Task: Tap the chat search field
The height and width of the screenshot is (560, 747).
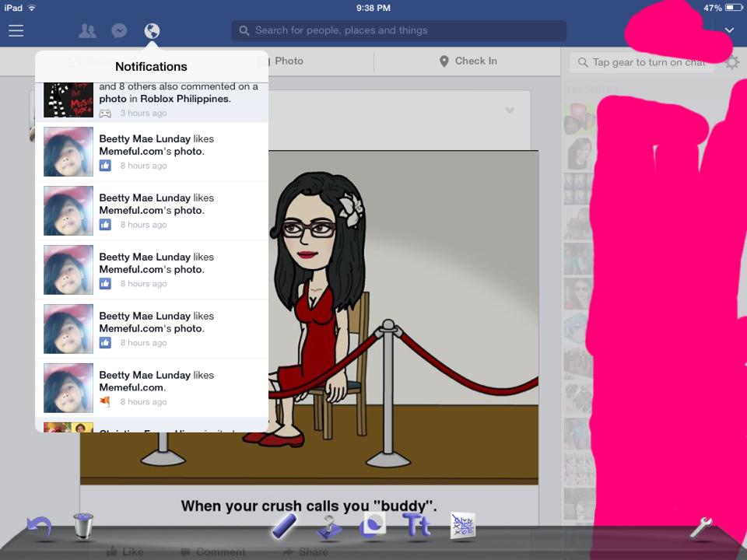Action: tap(641, 62)
